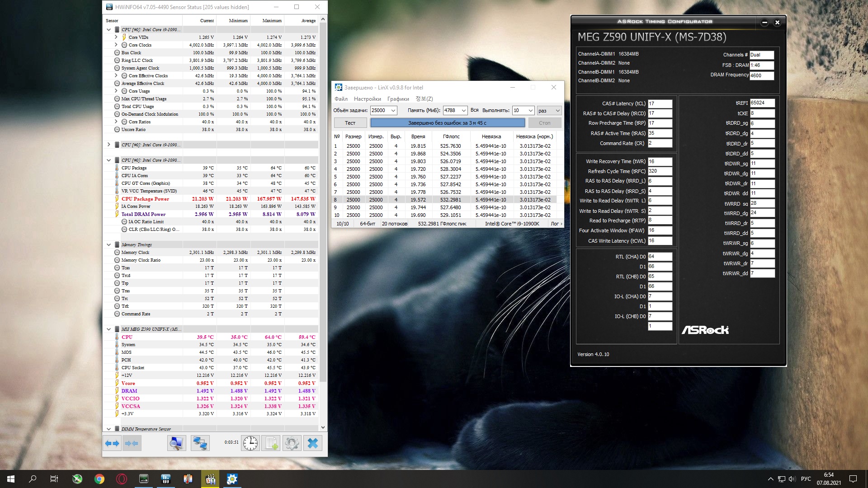Click the tREFI value field 65024
This screenshot has width=868, height=488.
pyautogui.click(x=762, y=103)
